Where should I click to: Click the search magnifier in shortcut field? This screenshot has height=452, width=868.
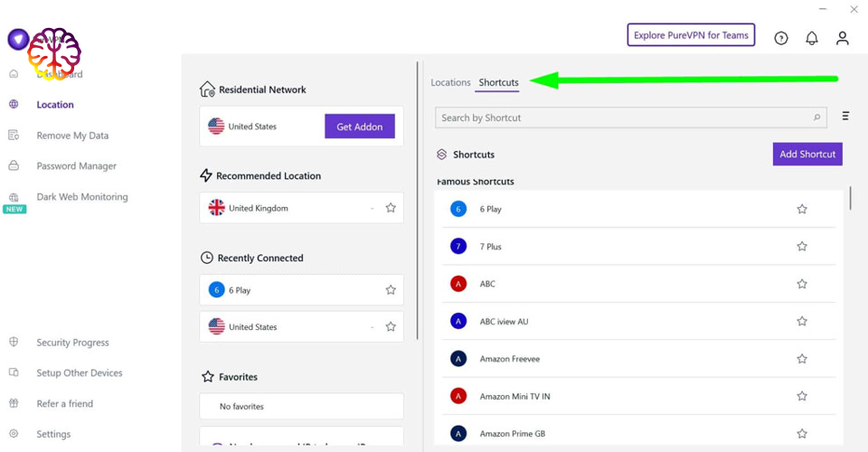816,118
